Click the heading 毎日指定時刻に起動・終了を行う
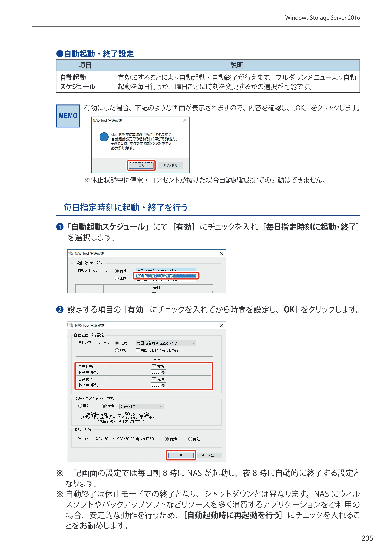Screen dimensions: 392x554 tap(126, 208)
